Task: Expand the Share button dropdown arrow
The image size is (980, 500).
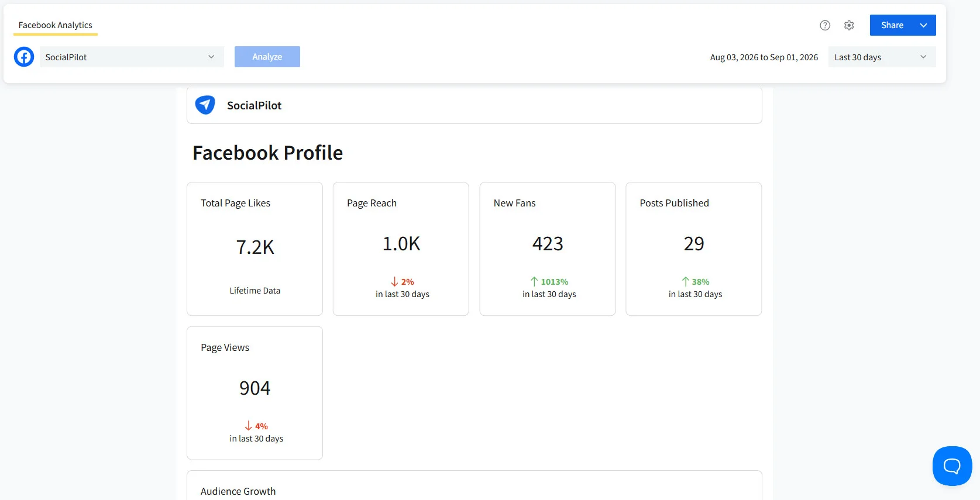Action: (x=923, y=25)
